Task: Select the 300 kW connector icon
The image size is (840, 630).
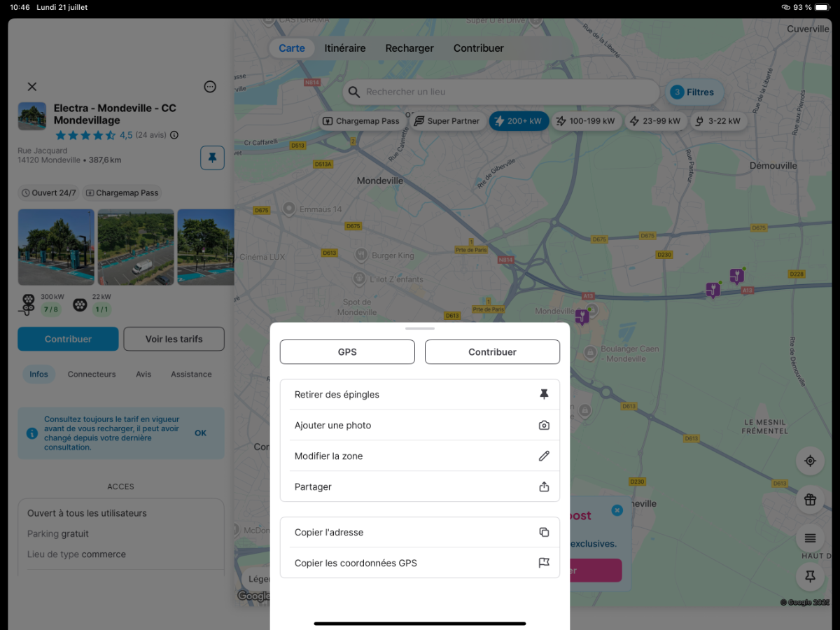Action: (x=28, y=304)
